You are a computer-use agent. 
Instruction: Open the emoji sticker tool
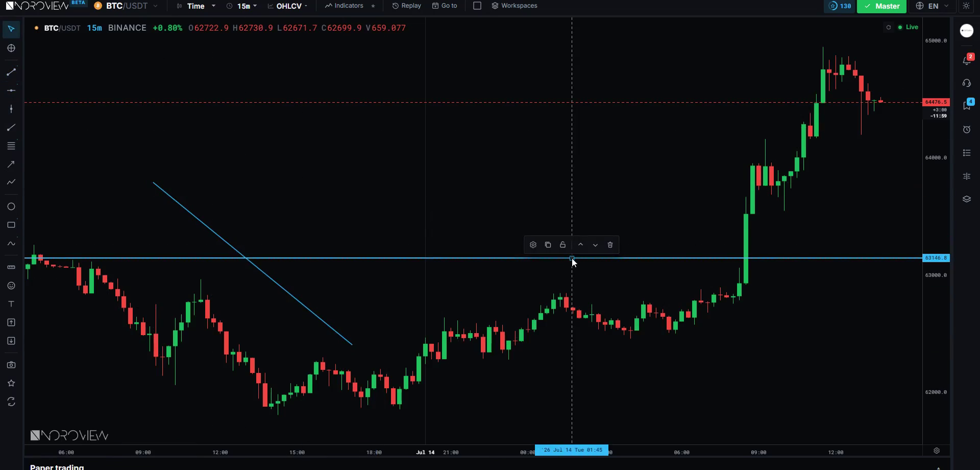[11, 286]
